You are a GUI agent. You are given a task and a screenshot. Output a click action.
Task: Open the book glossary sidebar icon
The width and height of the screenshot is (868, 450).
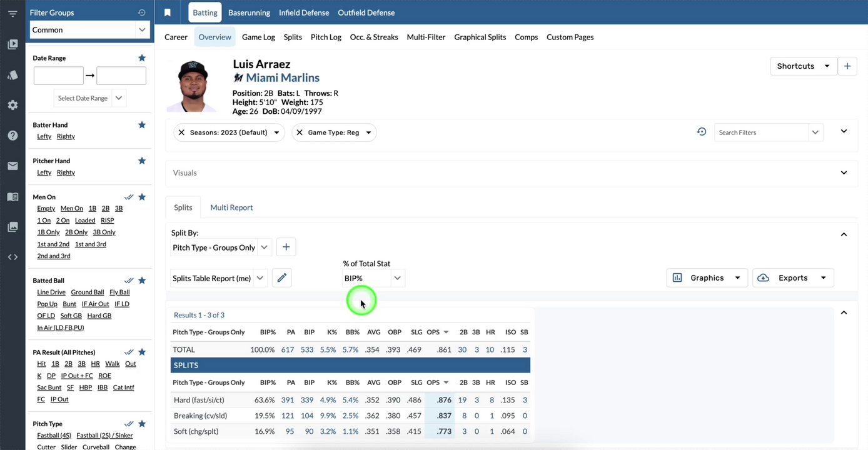[x=13, y=197]
